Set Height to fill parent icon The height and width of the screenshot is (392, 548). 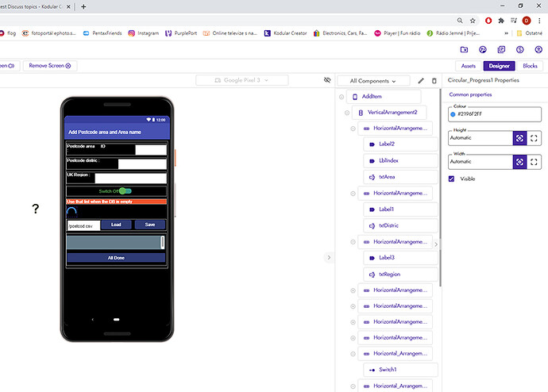534,138
